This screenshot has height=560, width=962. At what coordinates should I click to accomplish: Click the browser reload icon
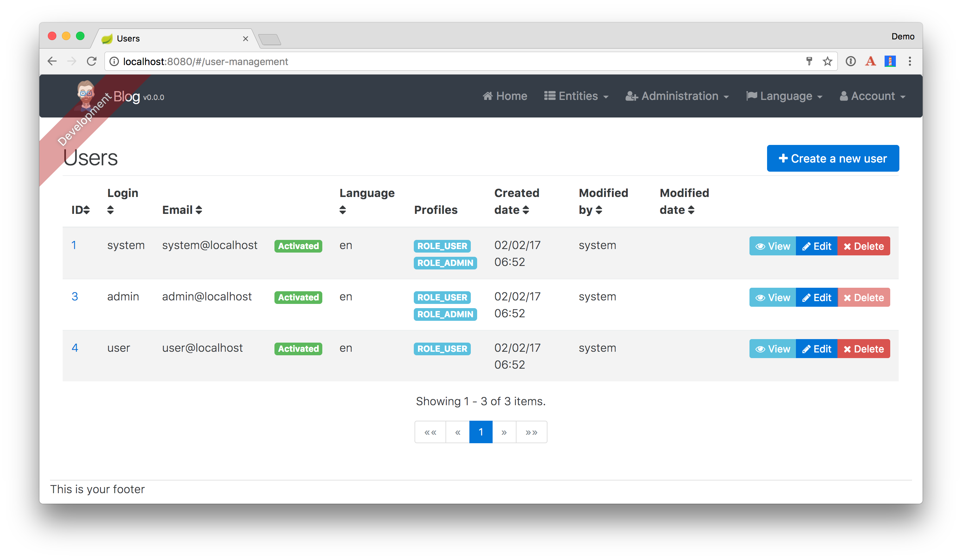click(91, 61)
